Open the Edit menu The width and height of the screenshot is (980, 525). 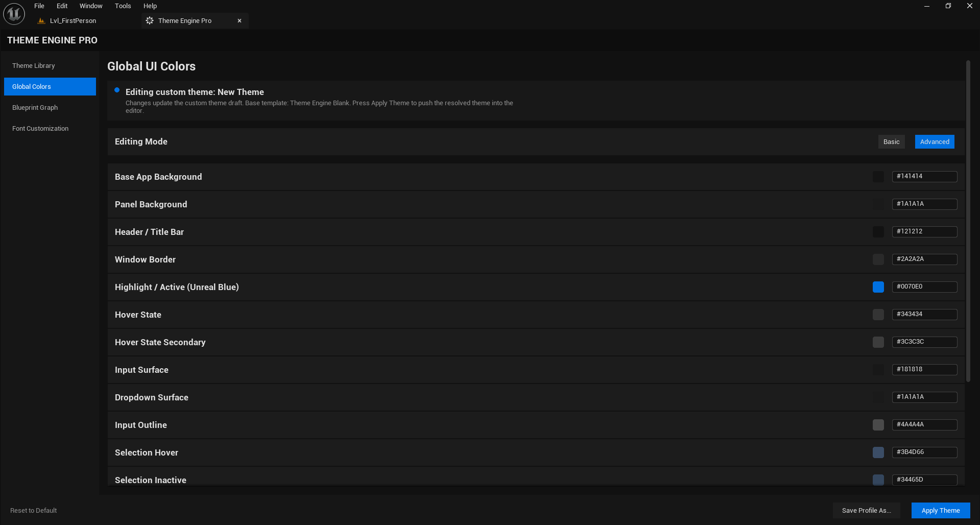(x=62, y=6)
